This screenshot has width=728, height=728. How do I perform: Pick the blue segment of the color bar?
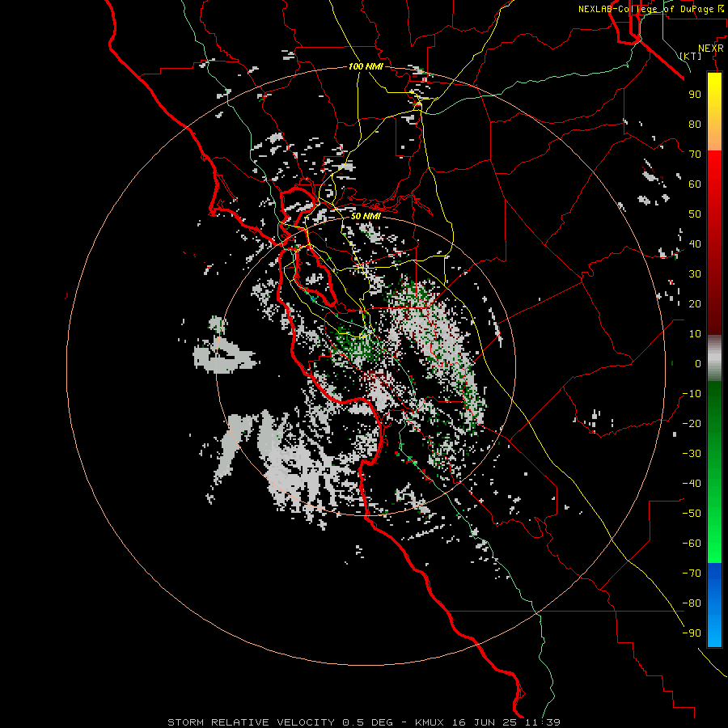(x=714, y=604)
